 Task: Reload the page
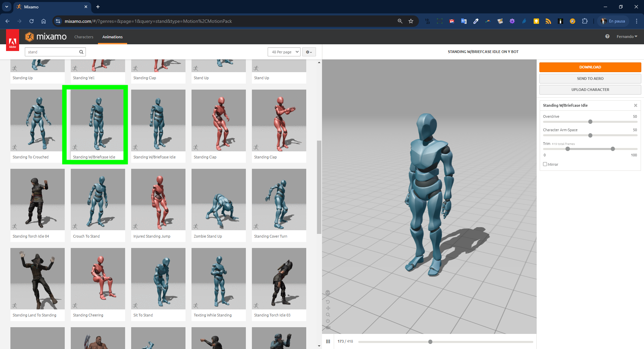[32, 21]
